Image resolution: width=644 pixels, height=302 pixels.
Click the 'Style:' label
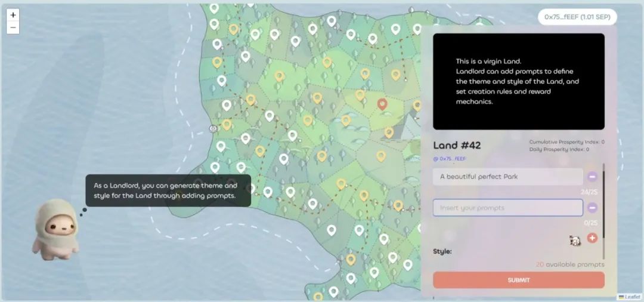pos(442,251)
